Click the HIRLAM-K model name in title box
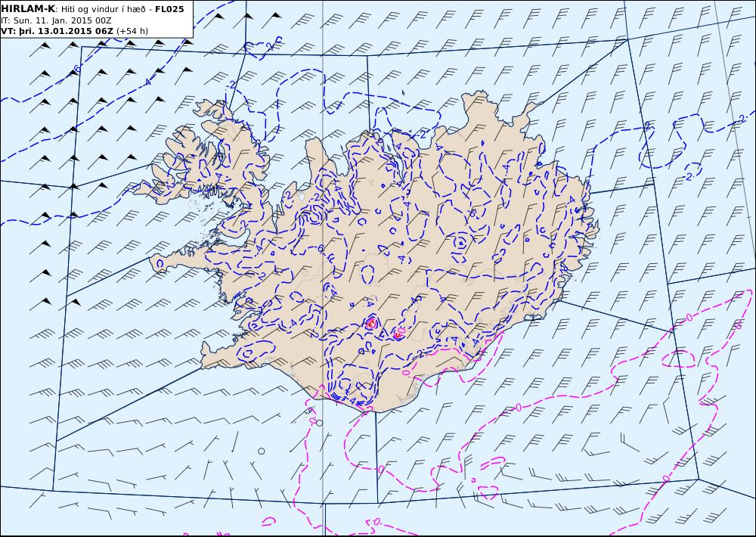 29,9
